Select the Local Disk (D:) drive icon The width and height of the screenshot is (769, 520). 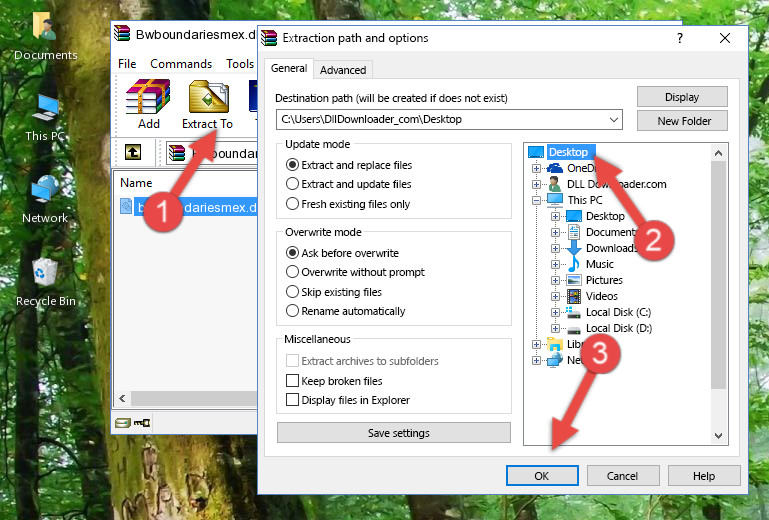coord(573,329)
